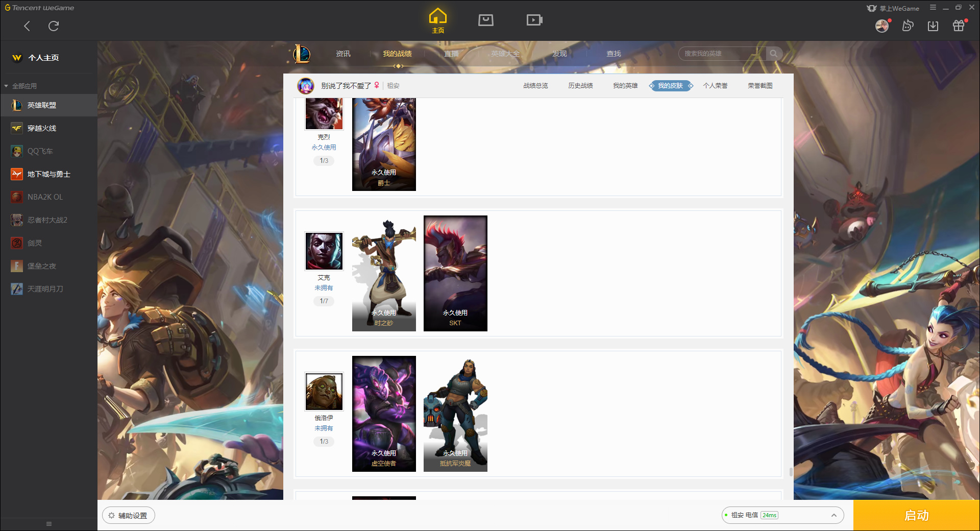Click the search magnifier button
The image size is (980, 531).
pyautogui.click(x=774, y=54)
